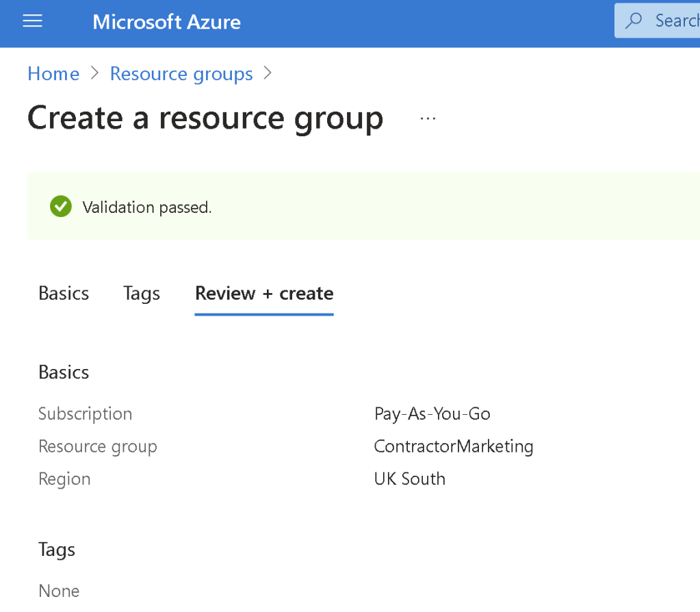Select the UK South value
The height and width of the screenshot is (612, 700).
pos(410,479)
